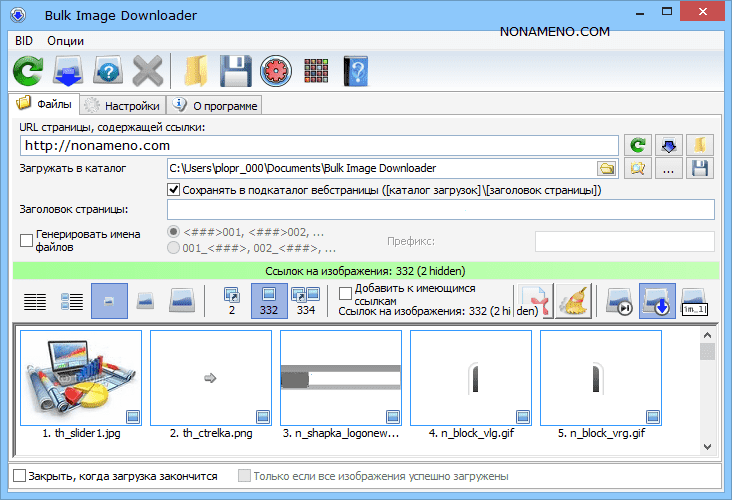Click the red X cancel toolbar icon

tap(148, 72)
